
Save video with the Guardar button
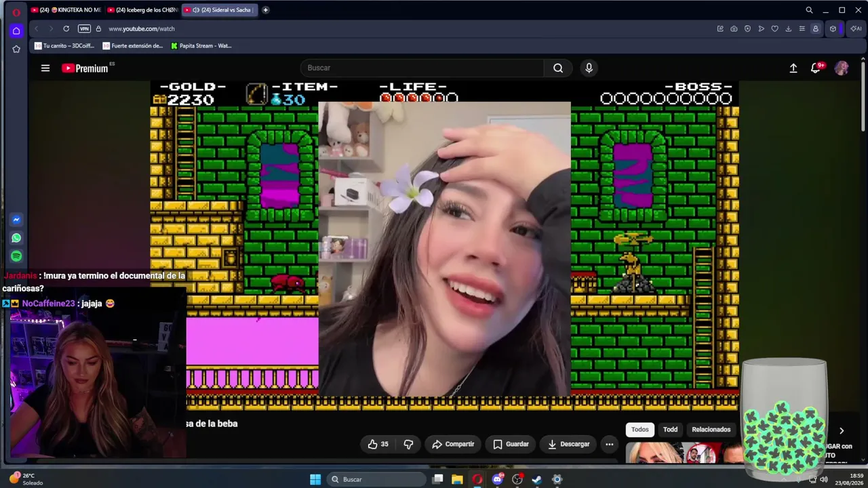[511, 444]
